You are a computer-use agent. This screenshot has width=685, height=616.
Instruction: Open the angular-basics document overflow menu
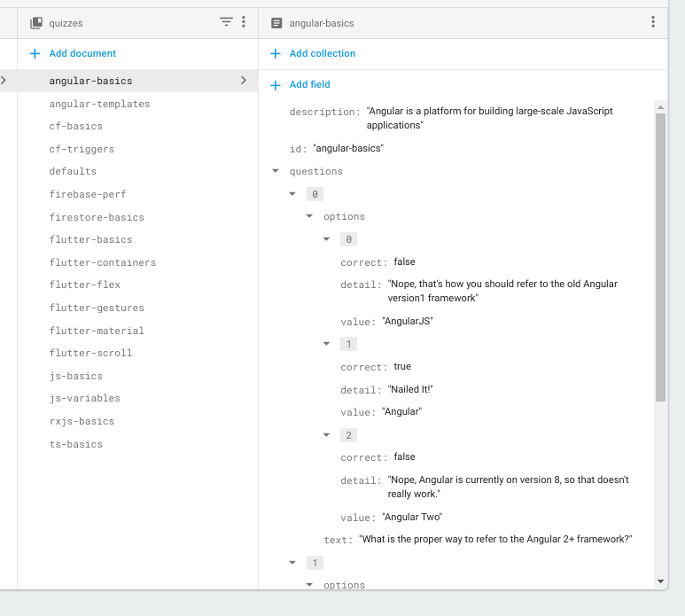pos(653,22)
